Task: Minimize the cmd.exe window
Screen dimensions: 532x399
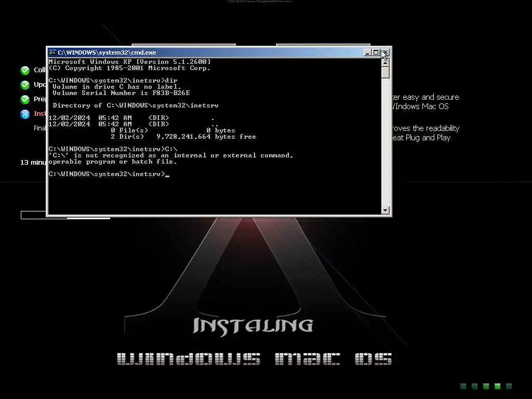Action: pyautogui.click(x=367, y=52)
